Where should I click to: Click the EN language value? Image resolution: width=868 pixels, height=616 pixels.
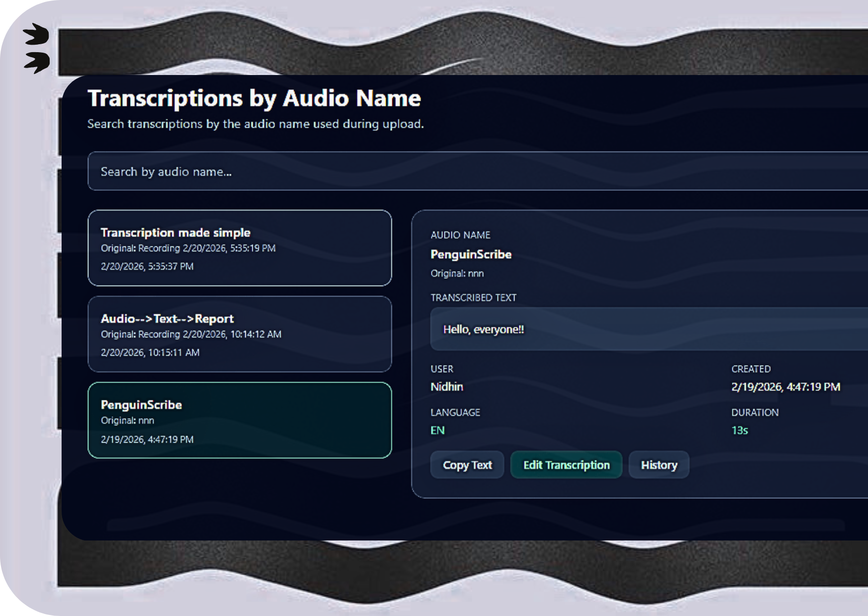(x=438, y=430)
